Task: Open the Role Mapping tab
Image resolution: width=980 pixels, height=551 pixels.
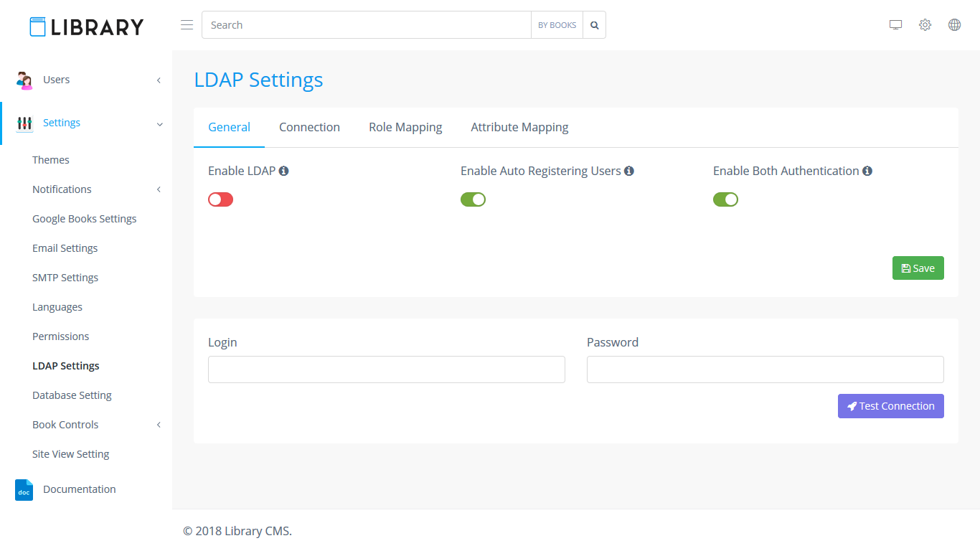Action: [x=405, y=127]
